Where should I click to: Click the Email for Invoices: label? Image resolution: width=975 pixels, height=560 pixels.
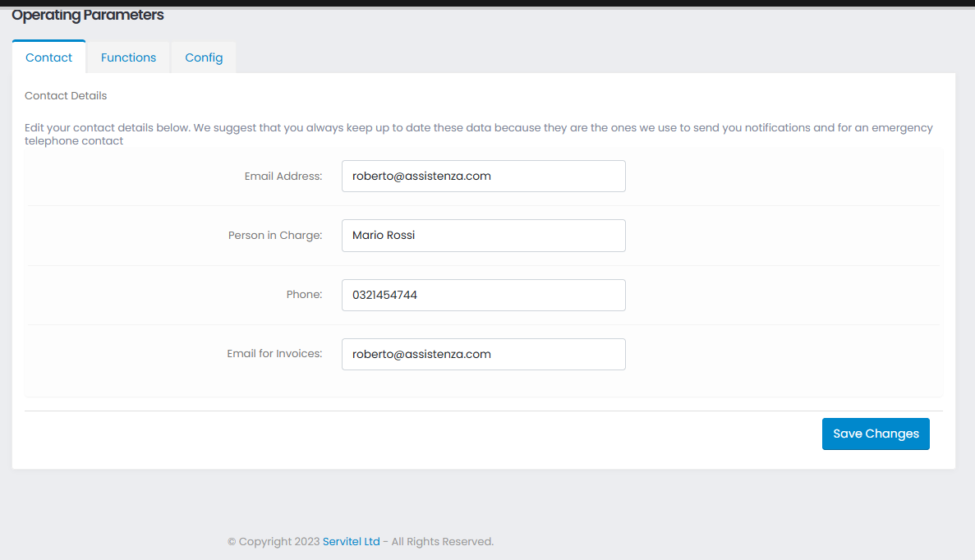274,354
